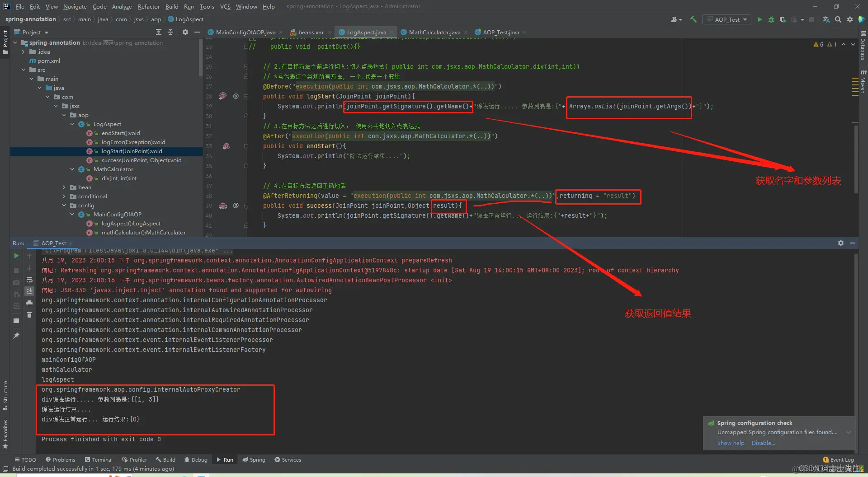
Task: Click the green Build Project hammer icon
Action: coord(693,19)
